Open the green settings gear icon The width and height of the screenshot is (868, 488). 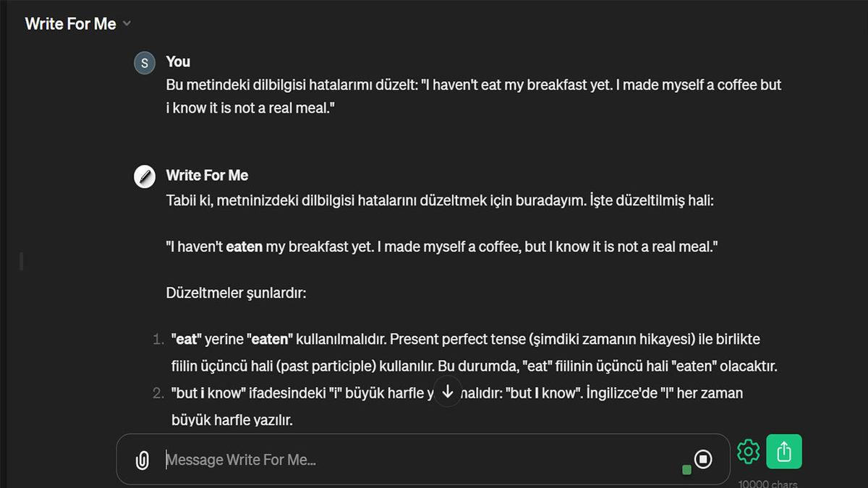(748, 452)
